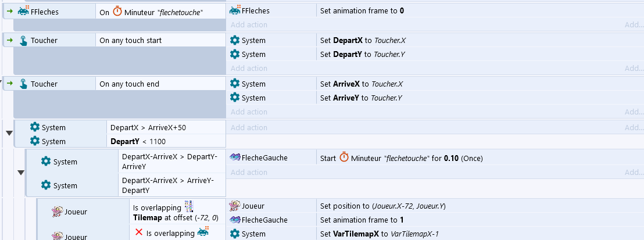Click the green trigger arrow of touch end event
Viewport: 644px width, 240px height.
point(10,84)
